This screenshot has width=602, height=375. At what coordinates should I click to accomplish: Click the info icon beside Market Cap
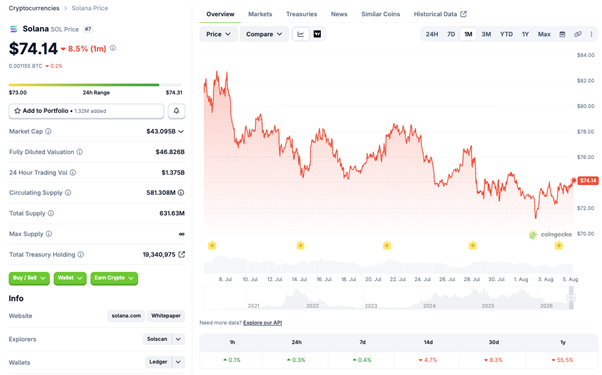(48, 131)
